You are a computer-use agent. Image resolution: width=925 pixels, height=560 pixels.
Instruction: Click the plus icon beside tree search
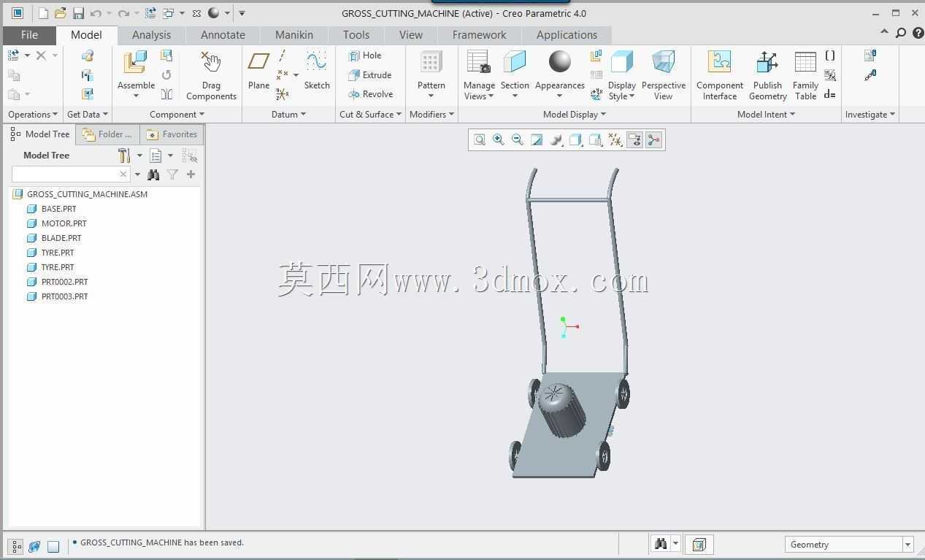[x=191, y=174]
